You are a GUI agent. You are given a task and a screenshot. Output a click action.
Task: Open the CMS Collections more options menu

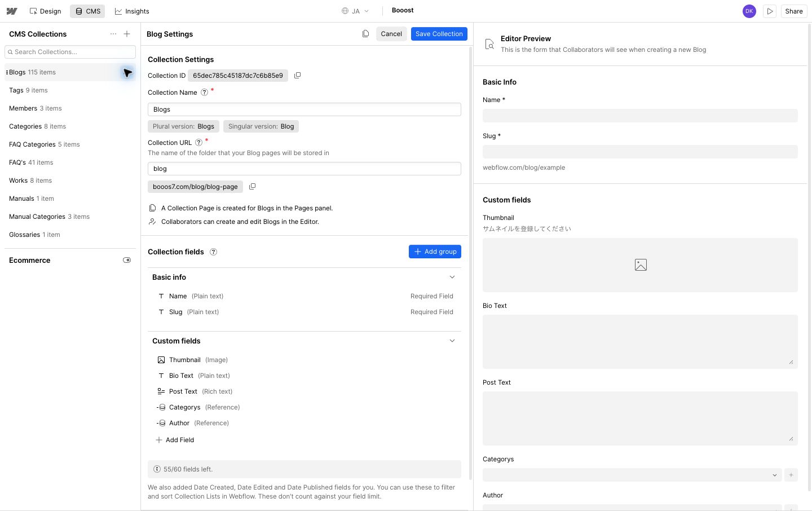click(113, 34)
